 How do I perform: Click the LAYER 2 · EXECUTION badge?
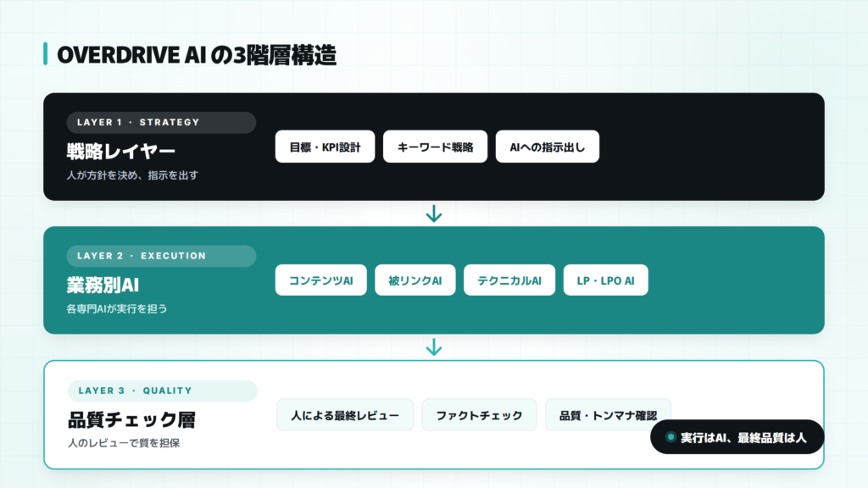(x=161, y=256)
